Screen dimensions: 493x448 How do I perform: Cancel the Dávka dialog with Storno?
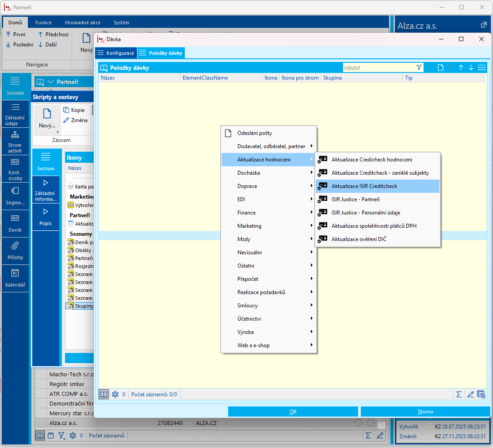(425, 412)
